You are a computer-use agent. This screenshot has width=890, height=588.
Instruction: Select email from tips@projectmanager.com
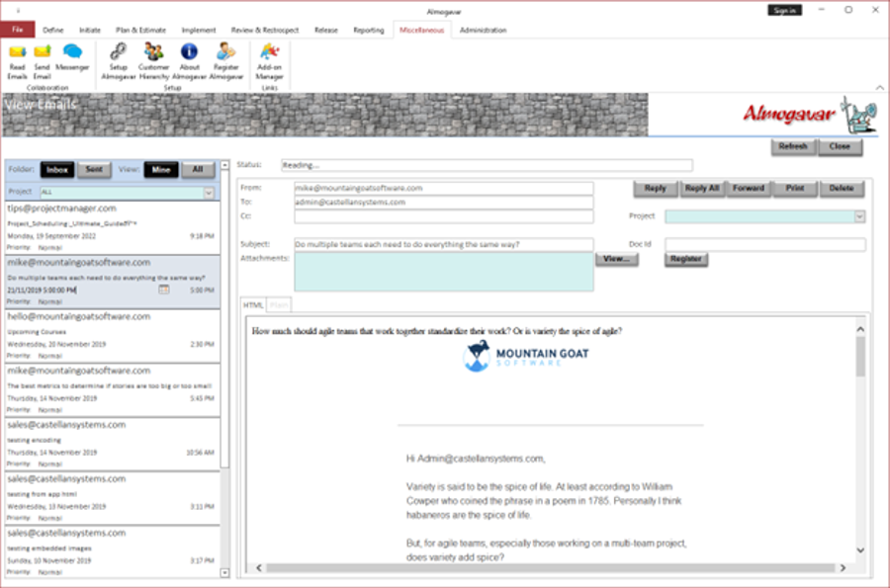point(113,227)
